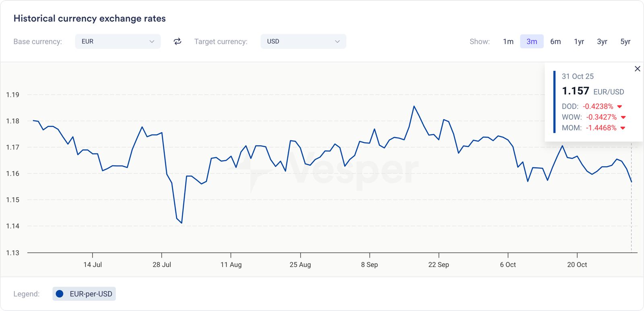Click the 28 Jul axis marker
644x311 pixels.
162,264
